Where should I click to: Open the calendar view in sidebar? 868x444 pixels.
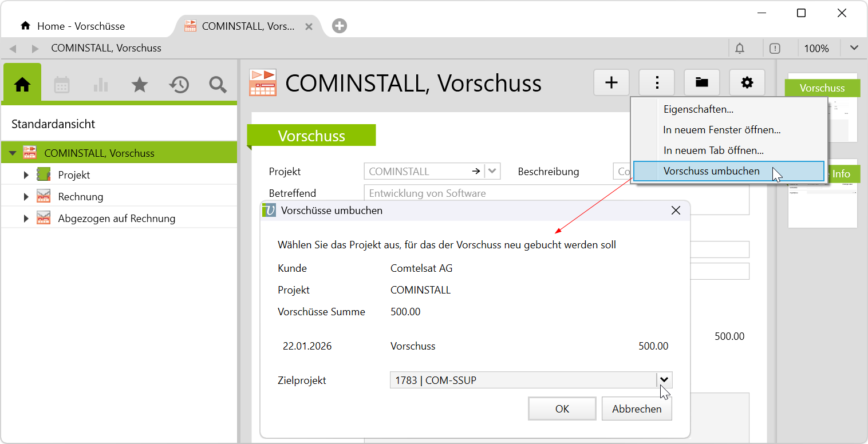(x=62, y=85)
